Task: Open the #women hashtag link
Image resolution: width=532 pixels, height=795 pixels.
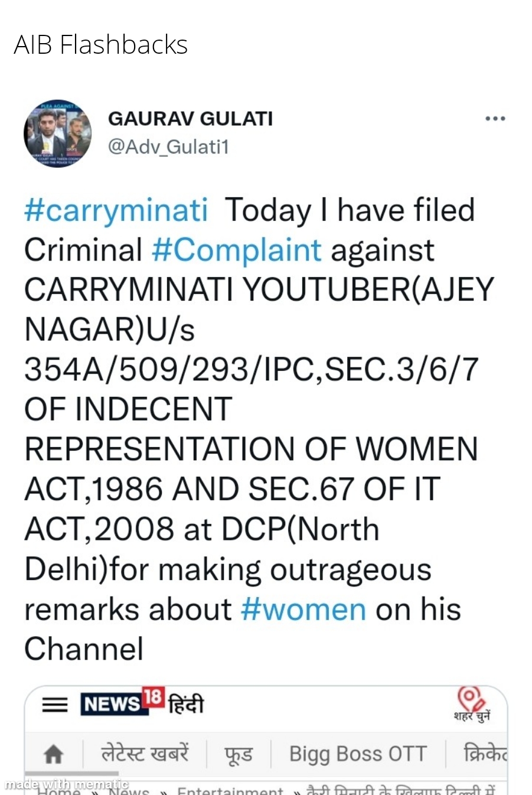Action: pyautogui.click(x=303, y=609)
